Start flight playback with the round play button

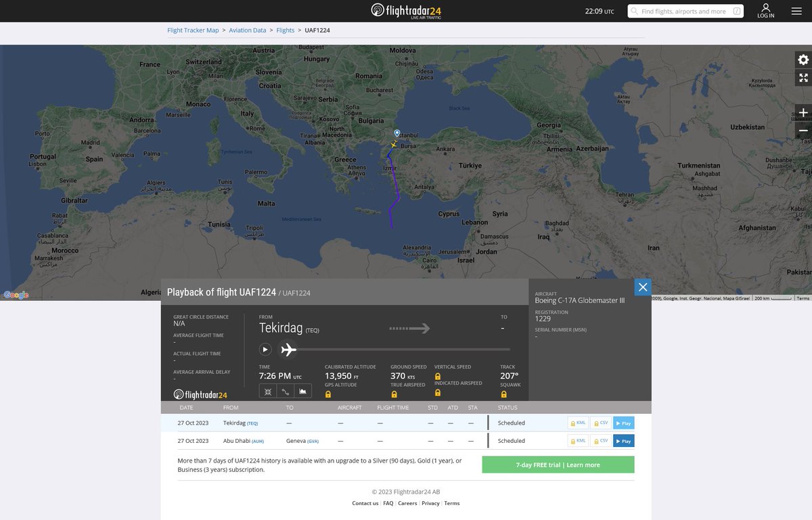click(x=265, y=350)
